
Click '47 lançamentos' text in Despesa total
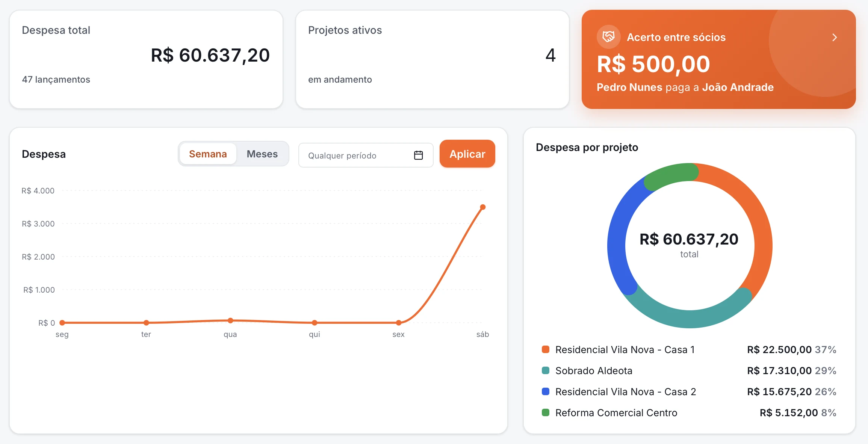[x=56, y=80]
